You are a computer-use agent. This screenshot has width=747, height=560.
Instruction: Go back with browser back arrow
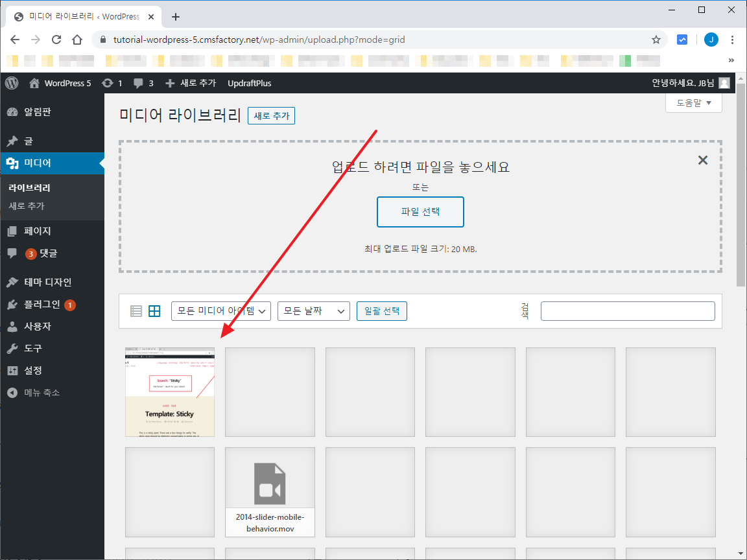(15, 40)
